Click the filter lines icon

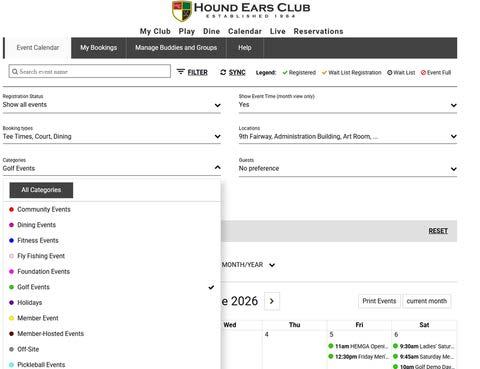pos(181,72)
